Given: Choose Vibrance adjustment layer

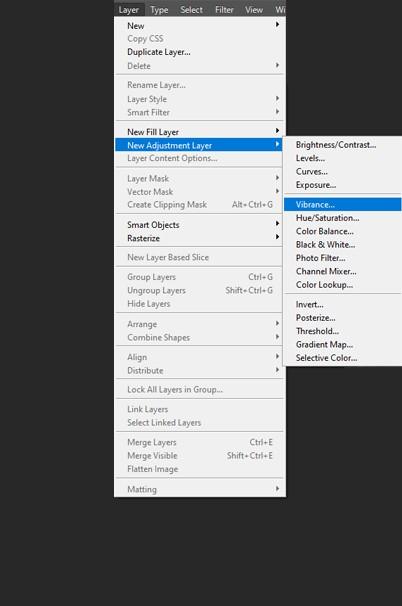Looking at the screenshot, I should pyautogui.click(x=342, y=204).
